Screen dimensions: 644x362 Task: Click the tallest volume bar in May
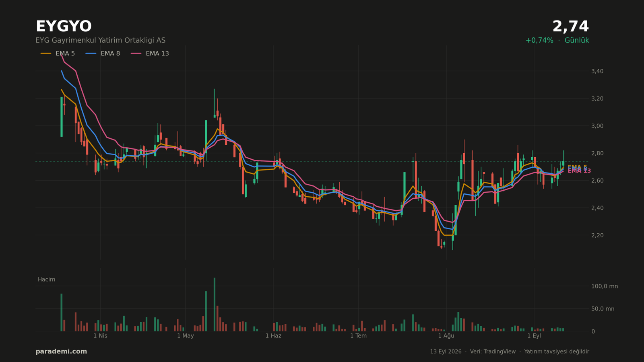[x=215, y=304]
